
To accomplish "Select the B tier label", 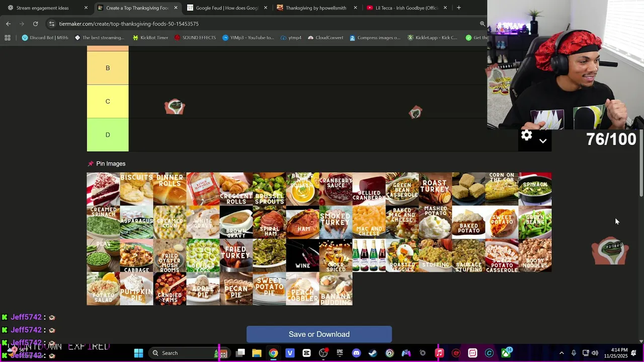I will 108,68.
